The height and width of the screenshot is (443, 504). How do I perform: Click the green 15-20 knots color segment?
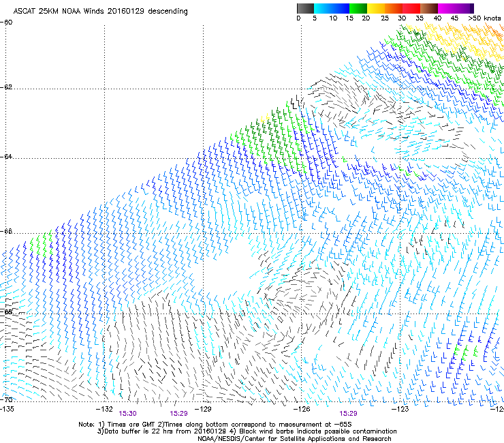point(358,8)
